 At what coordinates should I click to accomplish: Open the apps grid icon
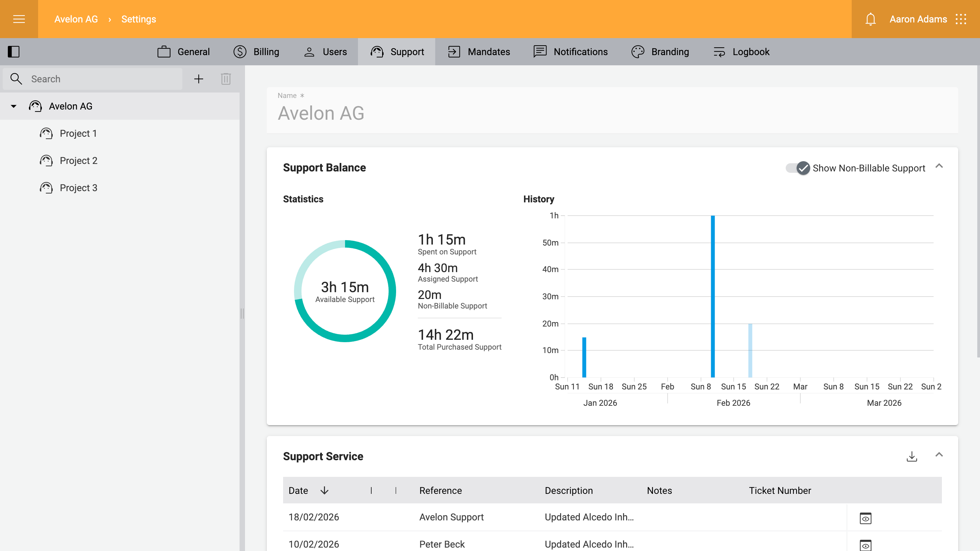point(961,19)
